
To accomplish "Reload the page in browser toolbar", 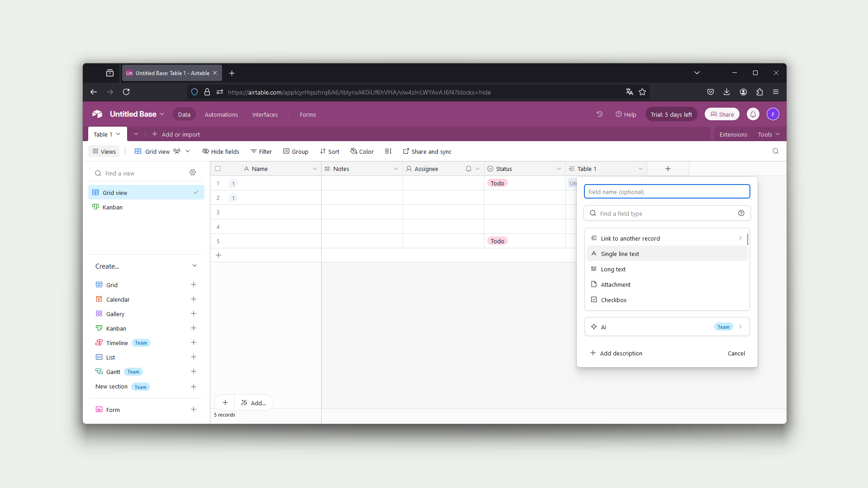I will [126, 92].
